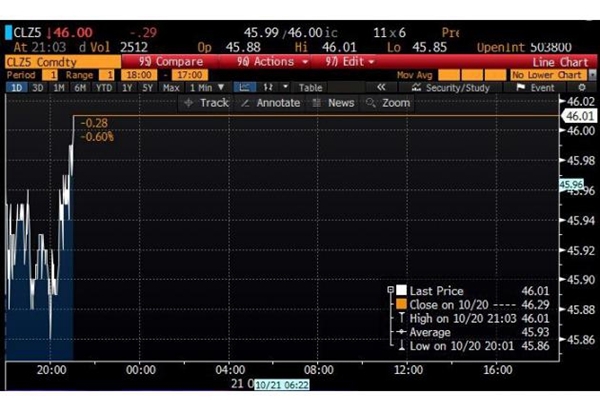Click the 45.96 cyan axis marker

click(x=571, y=185)
